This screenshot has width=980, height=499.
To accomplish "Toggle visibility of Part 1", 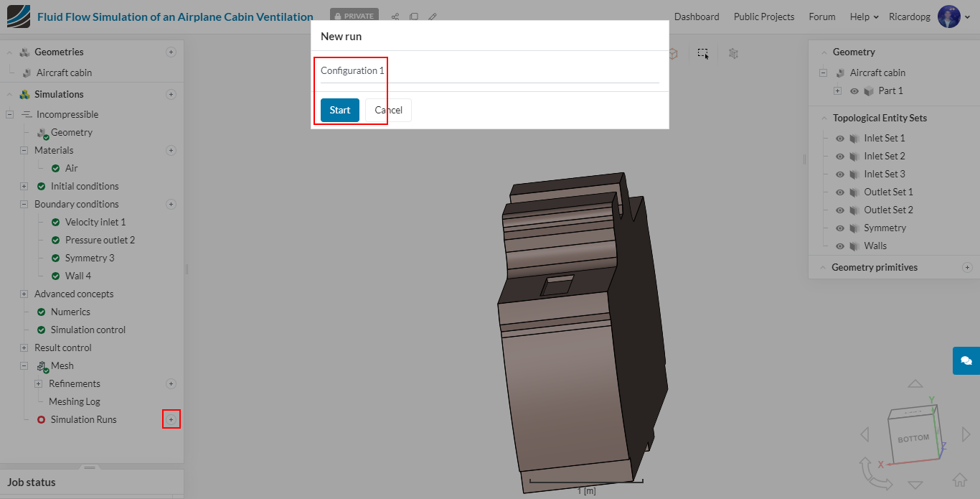I will 854,91.
